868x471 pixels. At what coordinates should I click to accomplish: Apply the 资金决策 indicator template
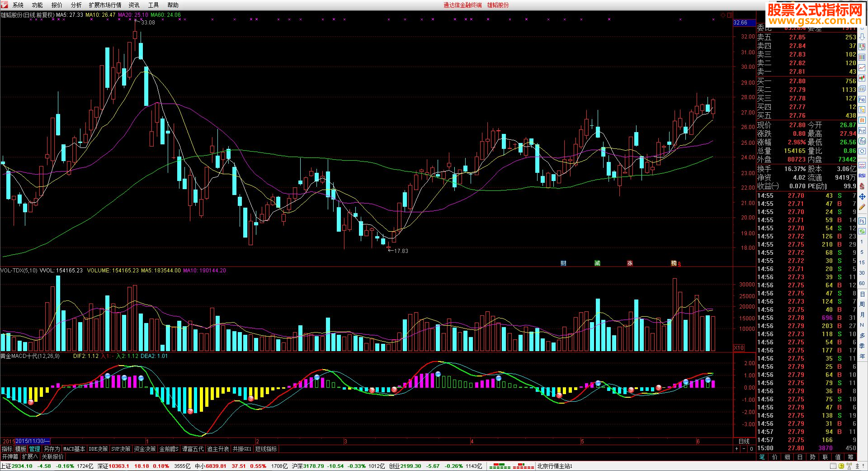(x=145, y=449)
